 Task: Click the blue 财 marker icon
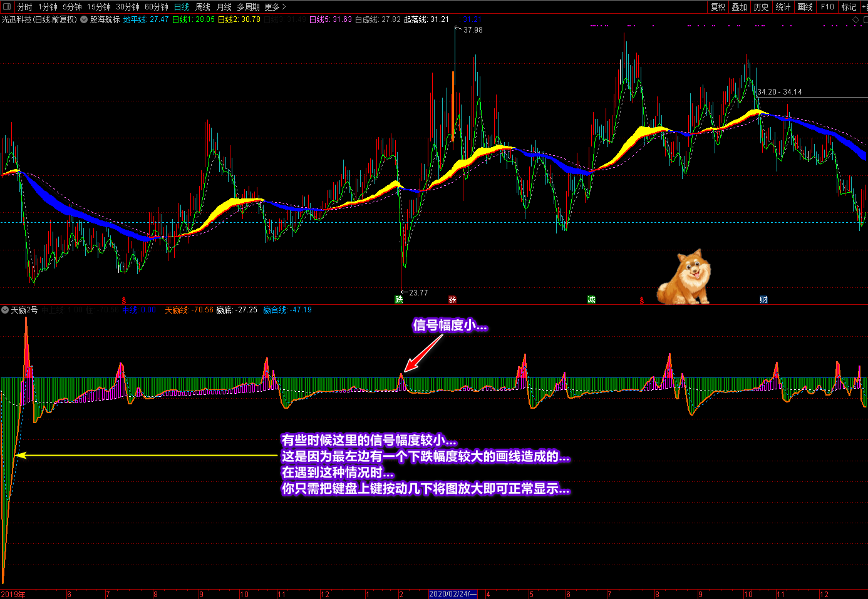(763, 300)
